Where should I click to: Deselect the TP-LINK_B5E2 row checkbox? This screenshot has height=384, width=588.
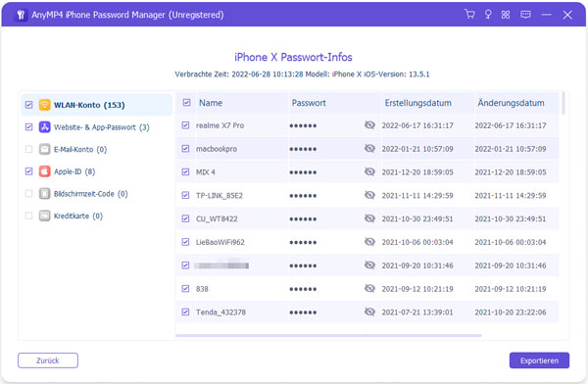[x=185, y=195]
